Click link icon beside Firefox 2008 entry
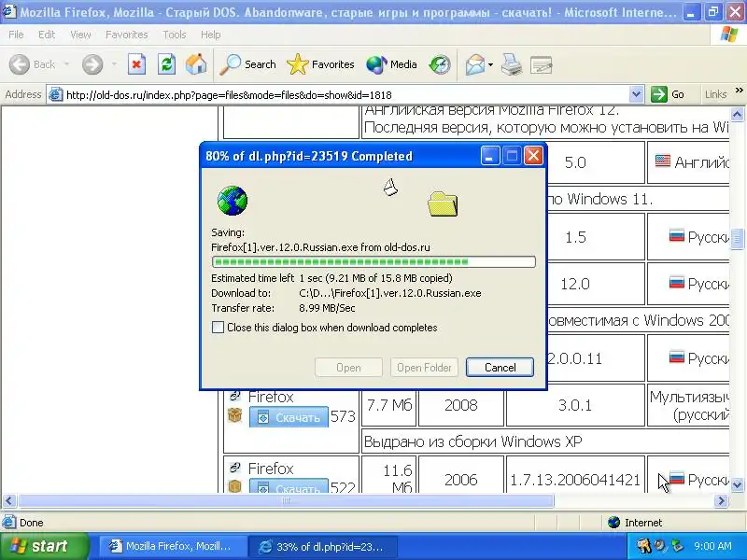747x560 pixels. (235, 396)
